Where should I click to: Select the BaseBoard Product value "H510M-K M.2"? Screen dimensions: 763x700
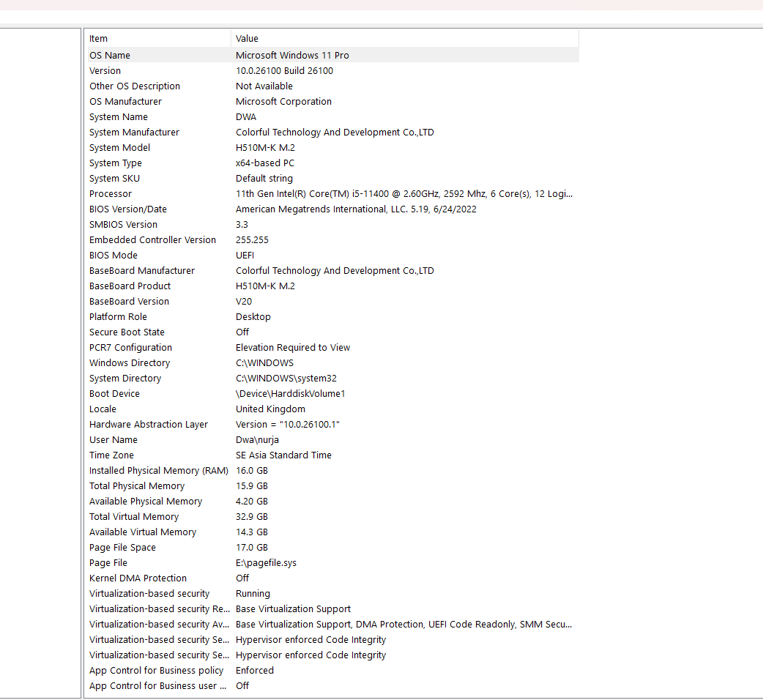[x=265, y=286]
